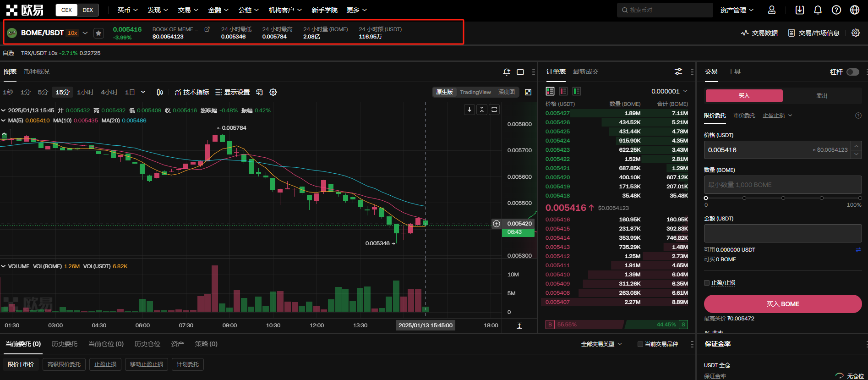The width and height of the screenshot is (868, 380).
Task: Open the trading page settings gear
Action: pos(856,33)
